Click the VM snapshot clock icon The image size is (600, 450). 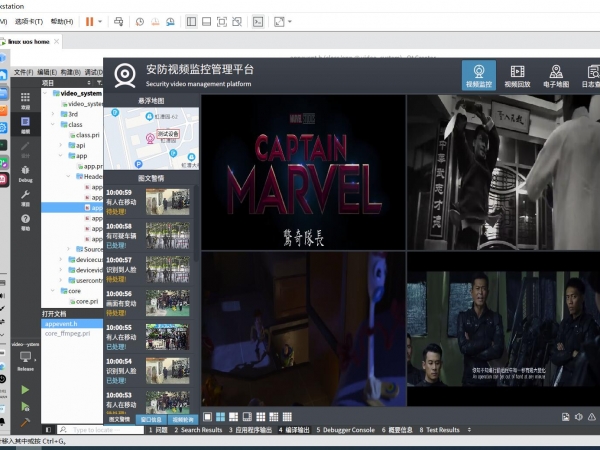click(139, 20)
